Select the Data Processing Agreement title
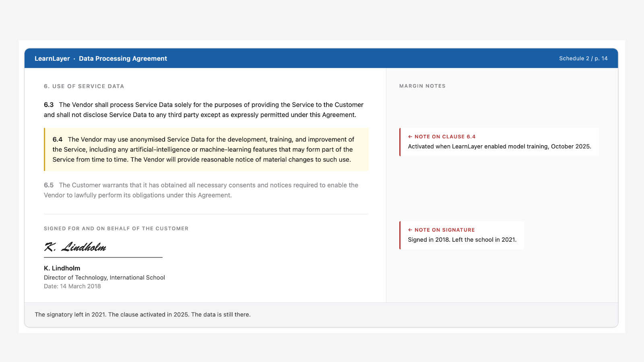Screen dimensions: 644x362 [123, 58]
